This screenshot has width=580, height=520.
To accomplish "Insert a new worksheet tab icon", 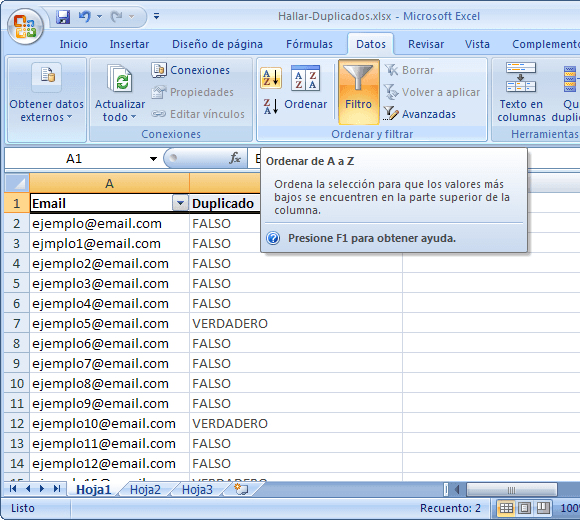I will [x=241, y=489].
